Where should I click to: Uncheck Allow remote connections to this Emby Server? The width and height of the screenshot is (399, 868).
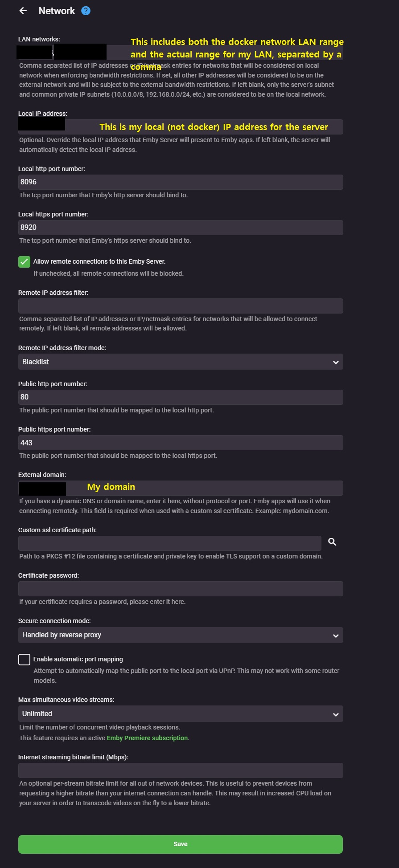24,262
